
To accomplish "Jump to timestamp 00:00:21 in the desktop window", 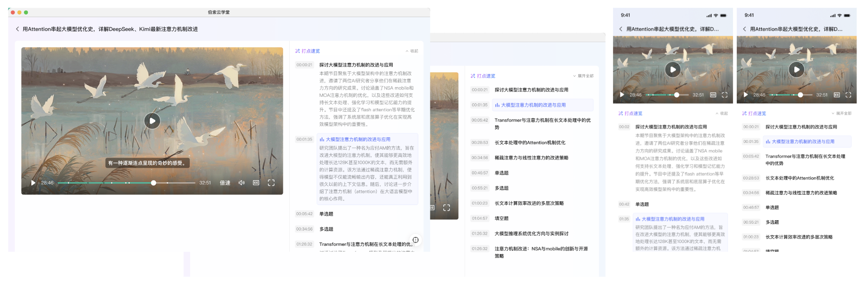I will tap(304, 65).
